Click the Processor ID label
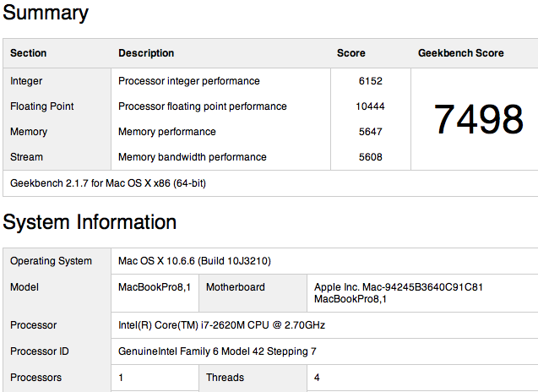 point(40,351)
